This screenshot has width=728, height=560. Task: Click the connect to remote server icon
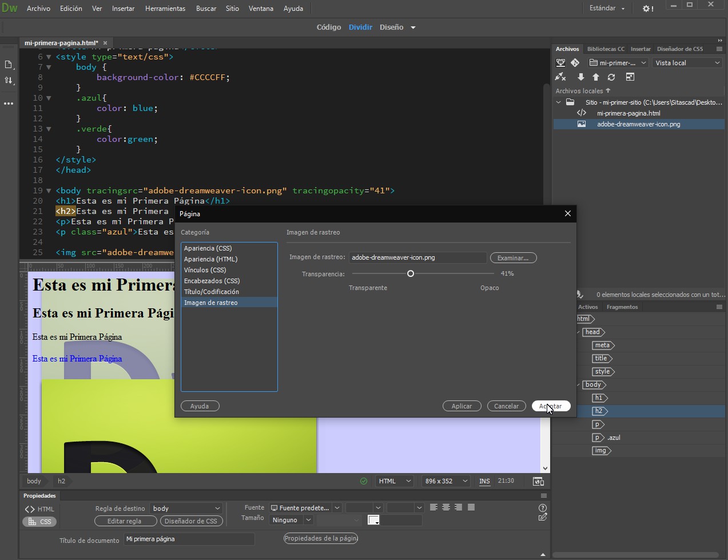(x=560, y=63)
